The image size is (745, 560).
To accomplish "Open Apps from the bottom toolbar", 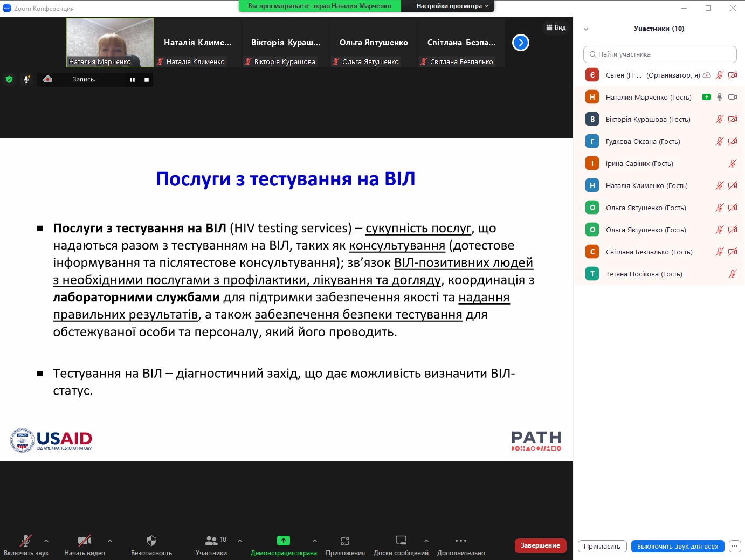I will [345, 541].
